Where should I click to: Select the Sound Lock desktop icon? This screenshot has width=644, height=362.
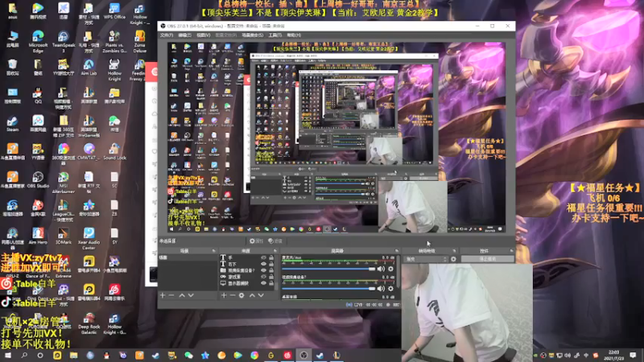(114, 152)
